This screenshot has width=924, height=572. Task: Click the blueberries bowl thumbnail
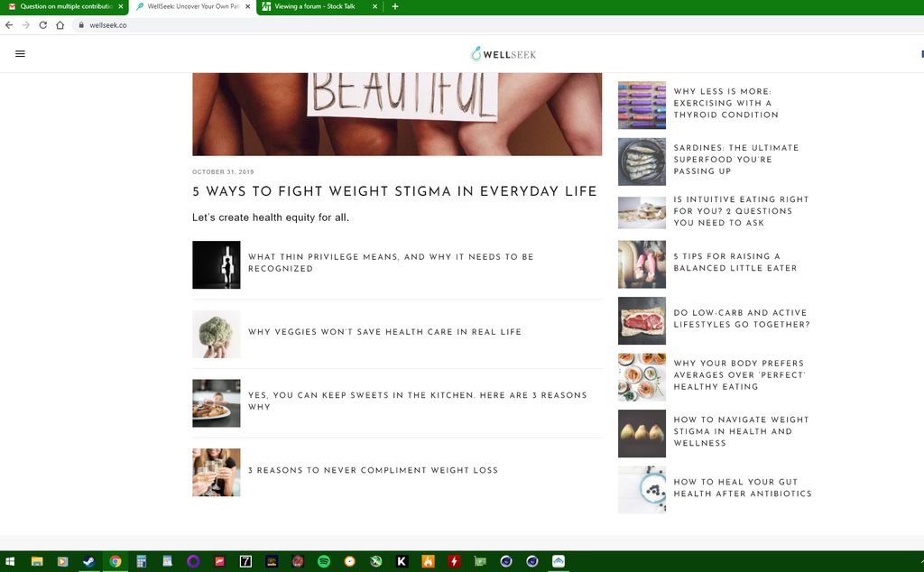[642, 490]
